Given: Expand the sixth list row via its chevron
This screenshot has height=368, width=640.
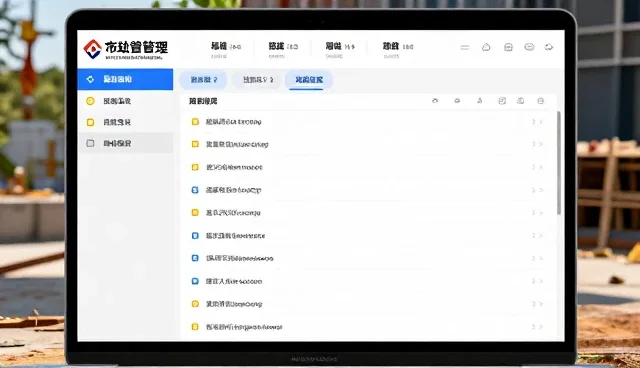Looking at the screenshot, I should click(x=541, y=235).
